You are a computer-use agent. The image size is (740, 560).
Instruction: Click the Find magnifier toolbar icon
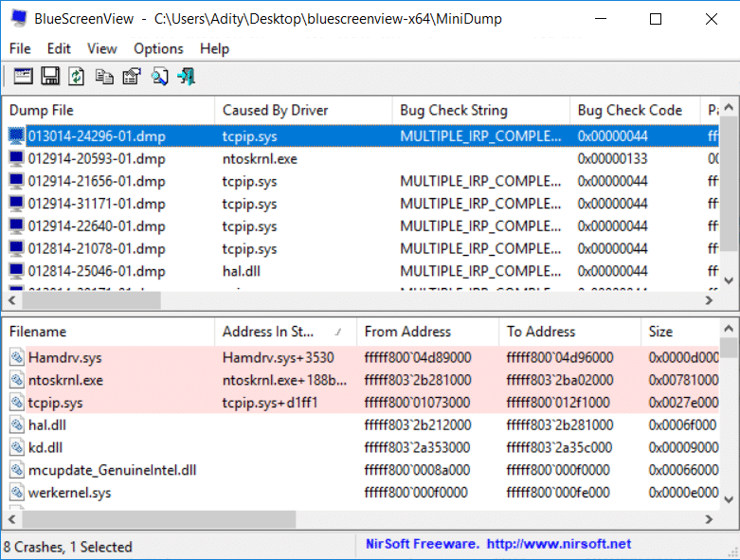(x=158, y=77)
